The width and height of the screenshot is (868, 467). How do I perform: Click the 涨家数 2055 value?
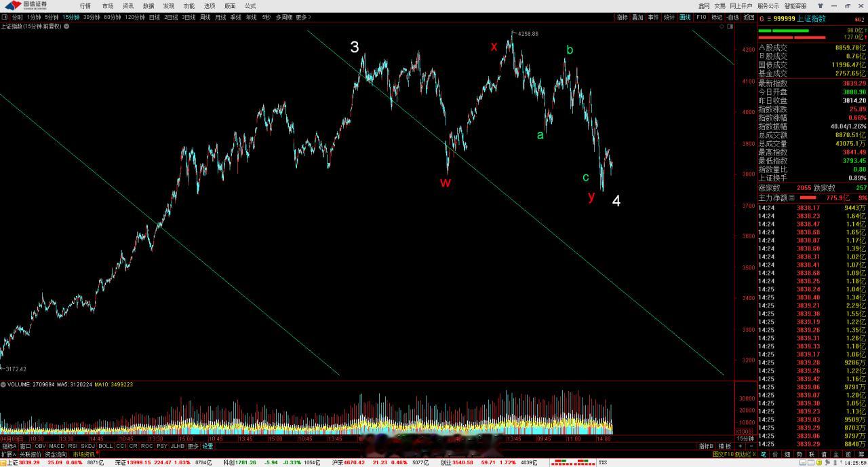point(804,188)
